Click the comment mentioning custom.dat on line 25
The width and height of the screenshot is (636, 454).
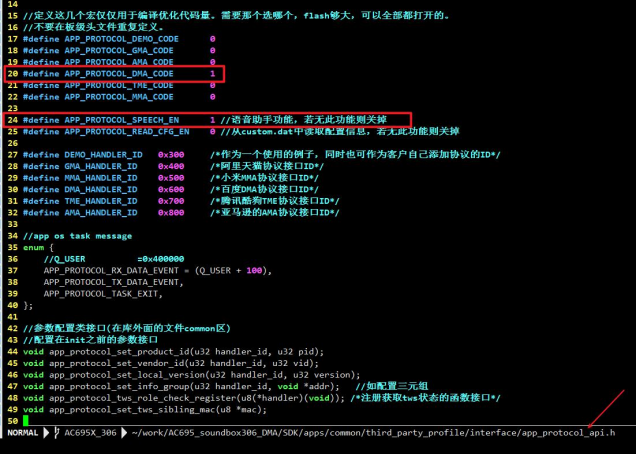[340, 131]
